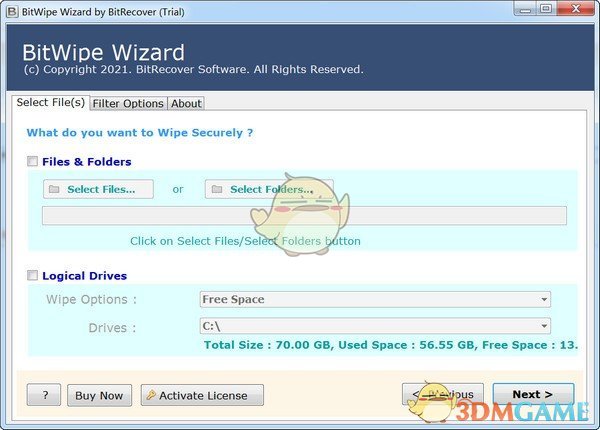Switch to the Filter Options tab
600x430 pixels.
click(127, 103)
